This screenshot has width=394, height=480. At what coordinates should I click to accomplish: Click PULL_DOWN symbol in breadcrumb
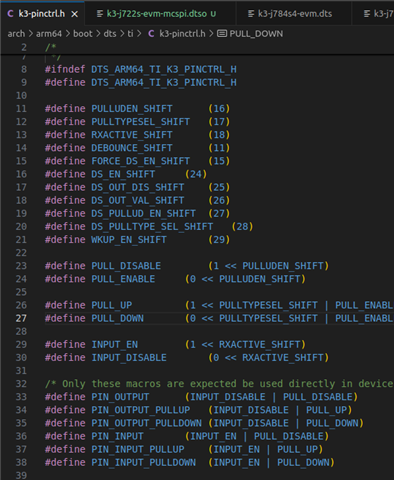click(256, 34)
